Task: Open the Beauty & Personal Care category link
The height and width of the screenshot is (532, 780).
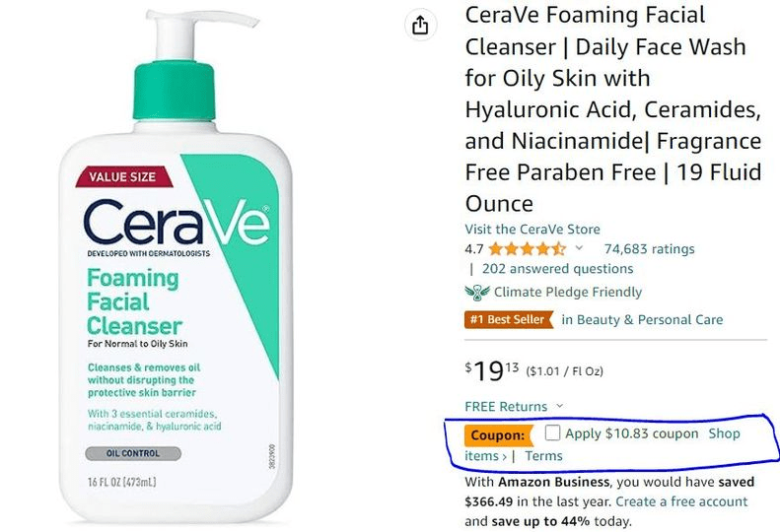Action: pyautogui.click(x=642, y=320)
